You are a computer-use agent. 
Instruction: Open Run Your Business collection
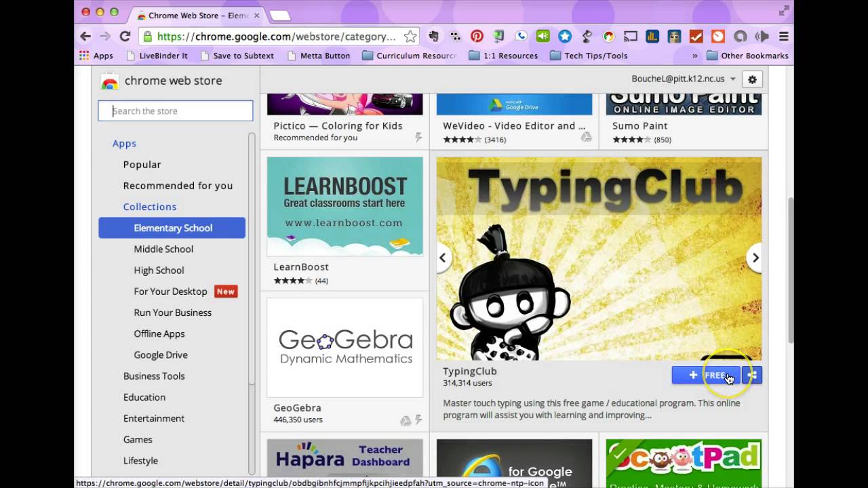tap(172, 312)
